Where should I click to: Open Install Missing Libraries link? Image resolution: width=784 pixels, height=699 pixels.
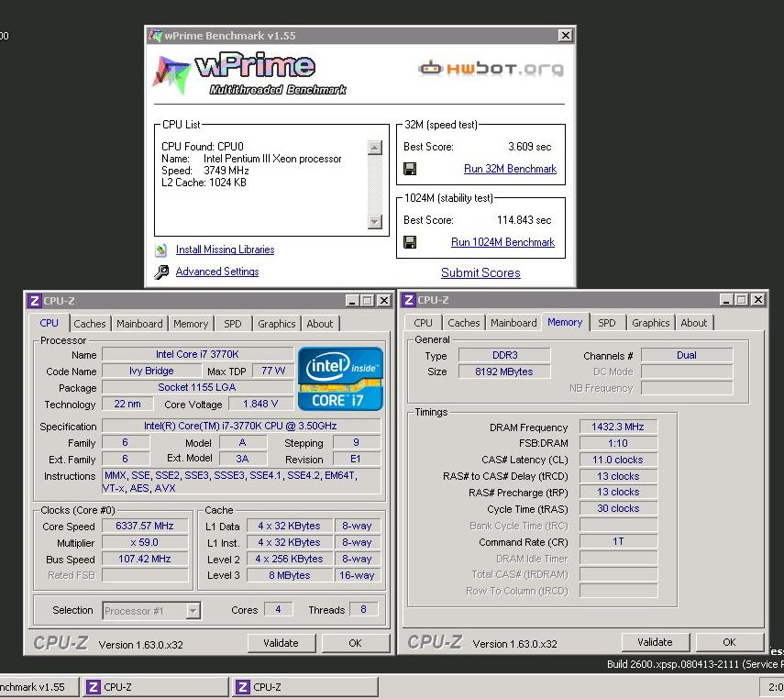click(x=225, y=250)
